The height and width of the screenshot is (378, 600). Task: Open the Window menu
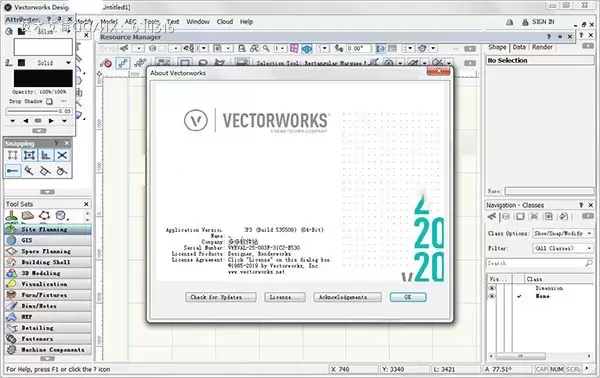(198, 22)
